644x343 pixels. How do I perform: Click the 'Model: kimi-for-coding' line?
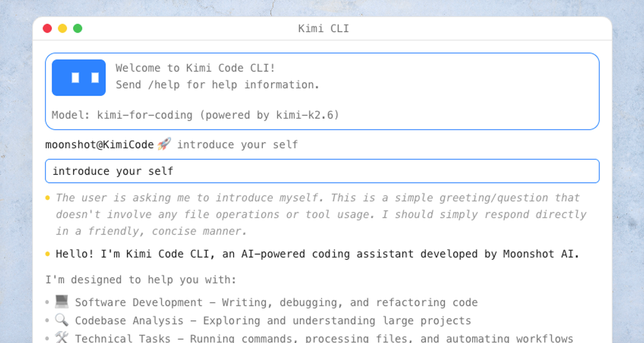pyautogui.click(x=195, y=115)
